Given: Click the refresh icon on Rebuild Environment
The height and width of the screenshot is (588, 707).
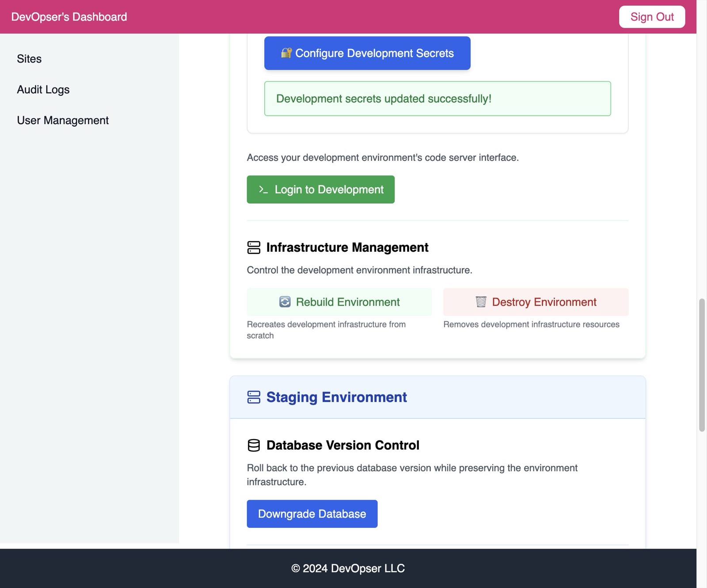Looking at the screenshot, I should click(285, 302).
